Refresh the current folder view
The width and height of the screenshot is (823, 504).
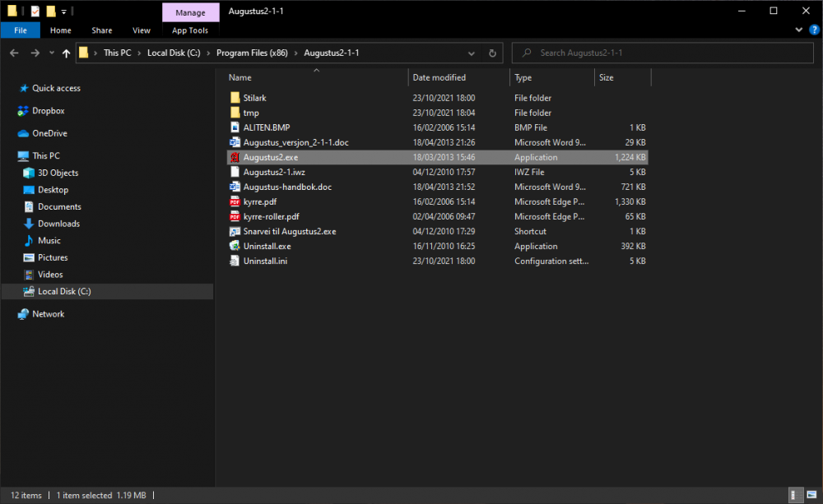[492, 53]
